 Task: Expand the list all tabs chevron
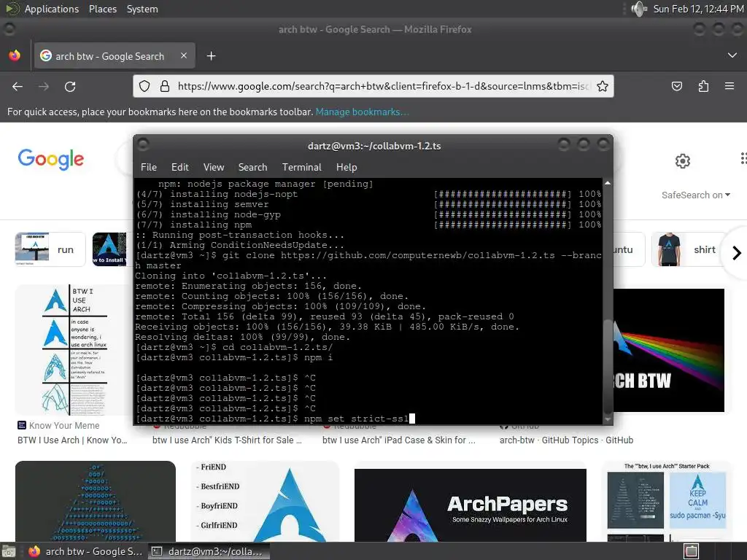click(x=732, y=55)
